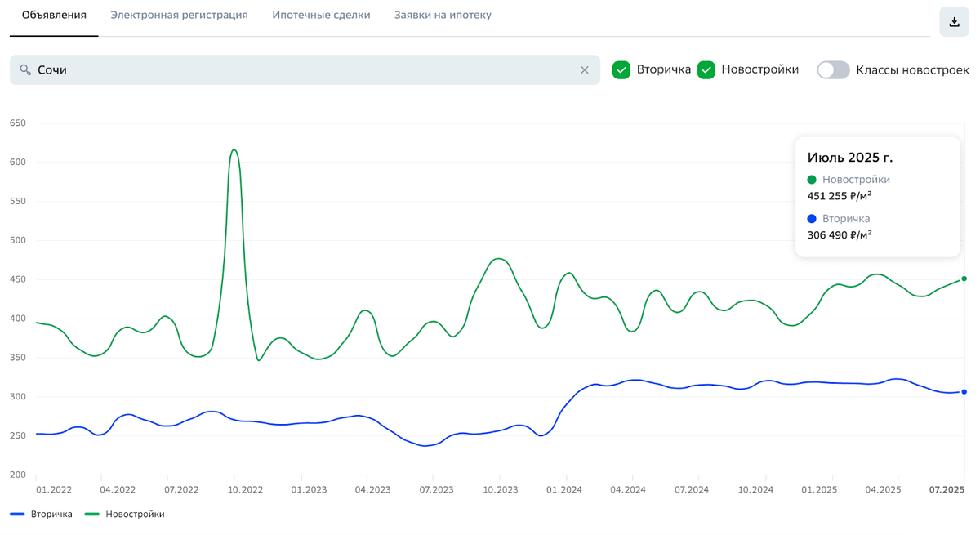980x535 pixels.
Task: Select the Объявления tab
Action: (54, 16)
